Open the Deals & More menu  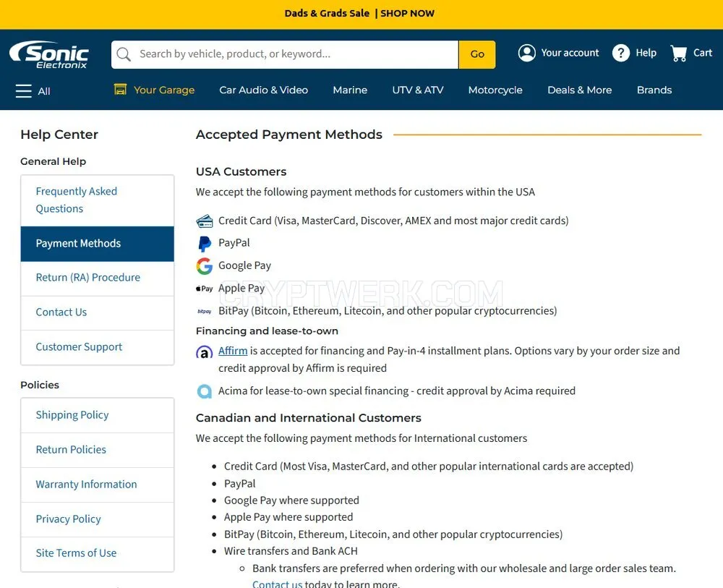pyautogui.click(x=580, y=90)
